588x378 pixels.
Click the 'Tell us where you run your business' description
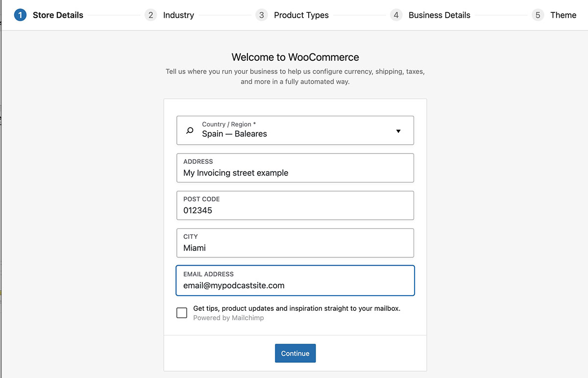pyautogui.click(x=295, y=76)
